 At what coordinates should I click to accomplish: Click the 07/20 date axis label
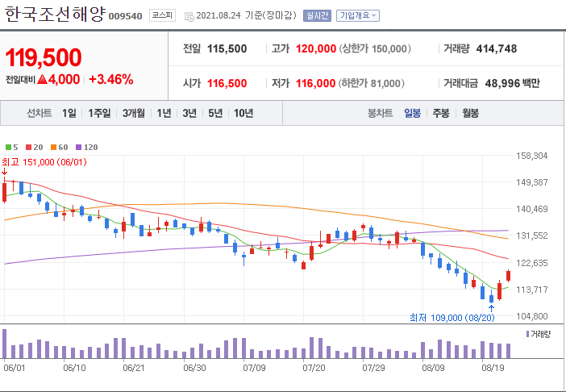(314, 368)
